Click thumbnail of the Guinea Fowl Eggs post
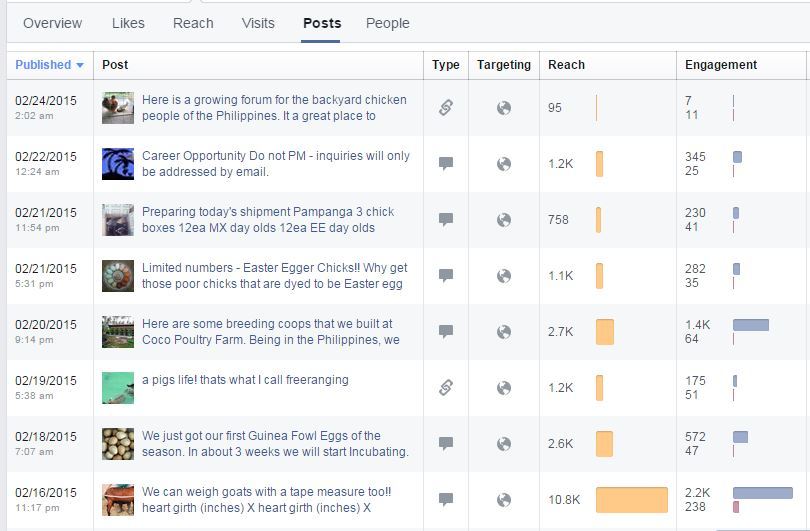This screenshot has height=531, width=810. pos(118,443)
